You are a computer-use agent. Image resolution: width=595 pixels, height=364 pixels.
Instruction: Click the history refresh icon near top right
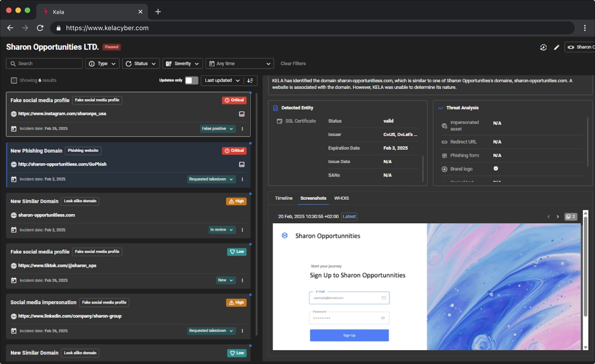(543, 47)
